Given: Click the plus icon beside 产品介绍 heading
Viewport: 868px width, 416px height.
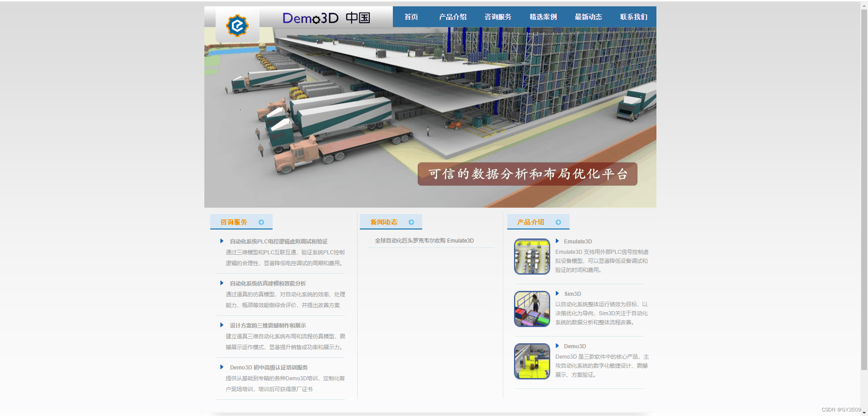Looking at the screenshot, I should coord(558,222).
